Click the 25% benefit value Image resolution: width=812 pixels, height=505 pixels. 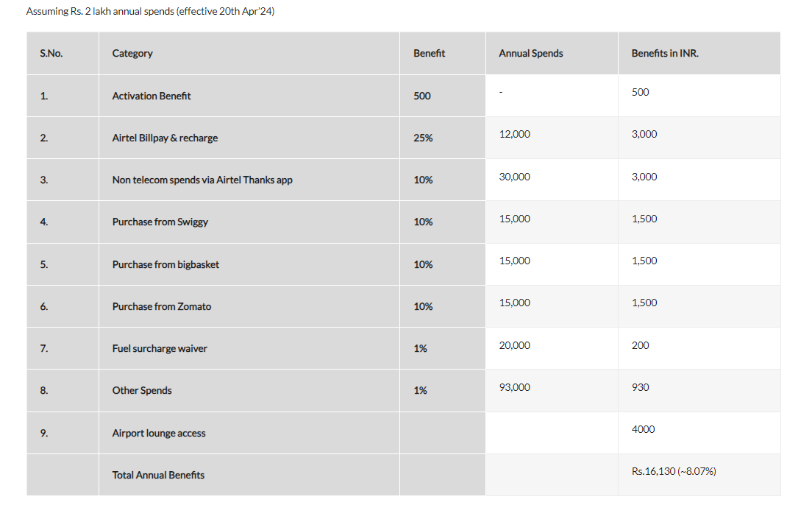(x=423, y=138)
